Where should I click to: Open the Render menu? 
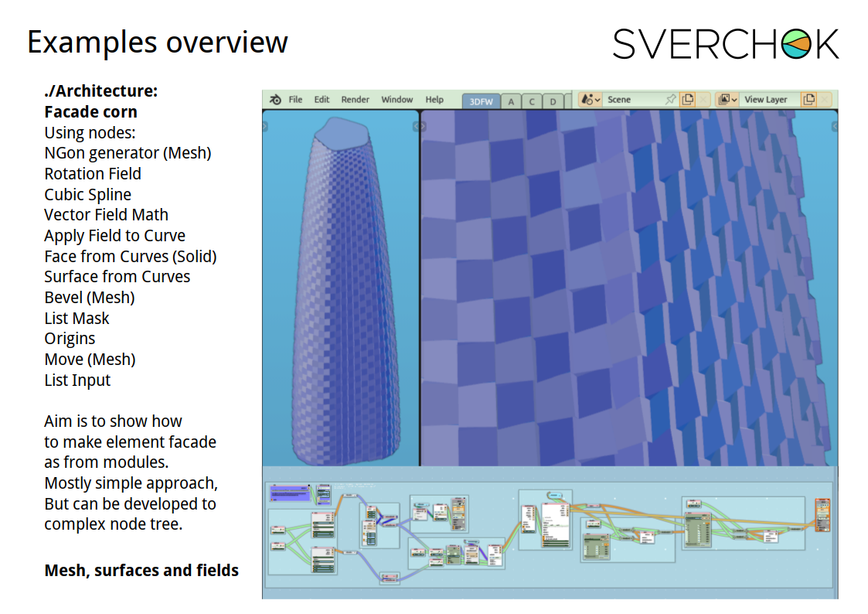click(x=355, y=100)
